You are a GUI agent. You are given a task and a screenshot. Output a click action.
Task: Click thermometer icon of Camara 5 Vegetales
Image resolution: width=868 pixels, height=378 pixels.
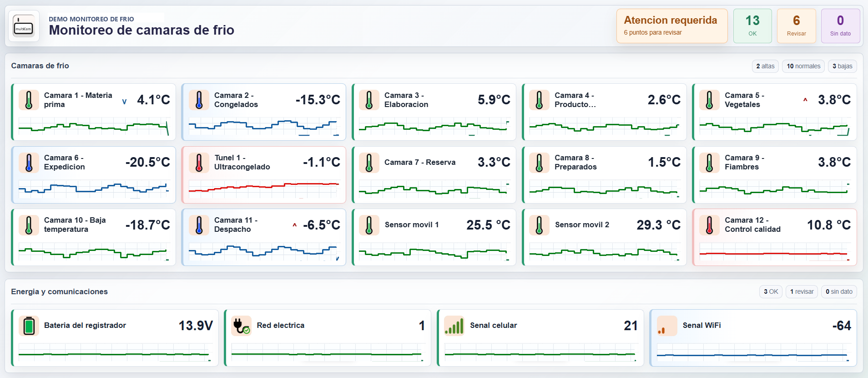tap(709, 100)
